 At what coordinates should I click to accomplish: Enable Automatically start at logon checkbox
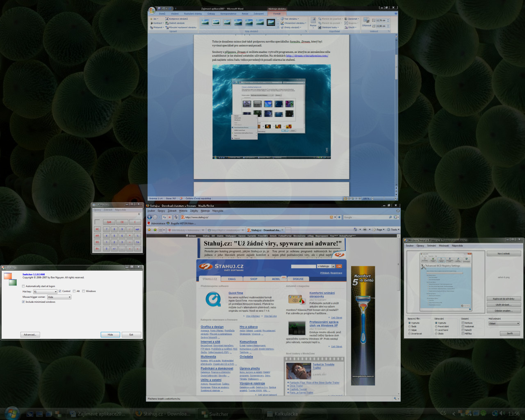pyautogui.click(x=23, y=286)
